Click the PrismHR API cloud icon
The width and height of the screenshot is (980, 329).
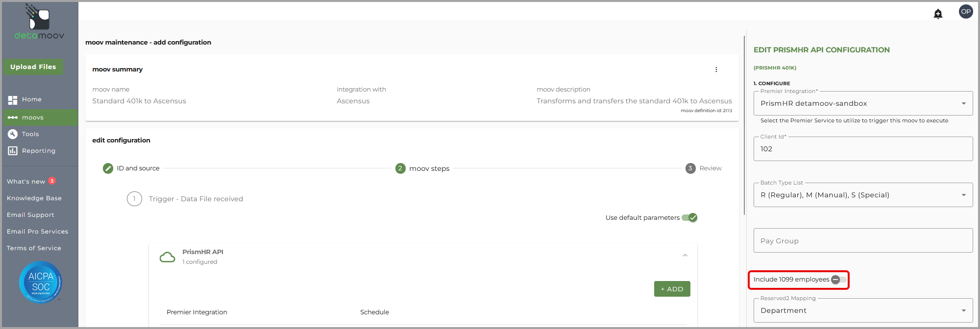168,257
